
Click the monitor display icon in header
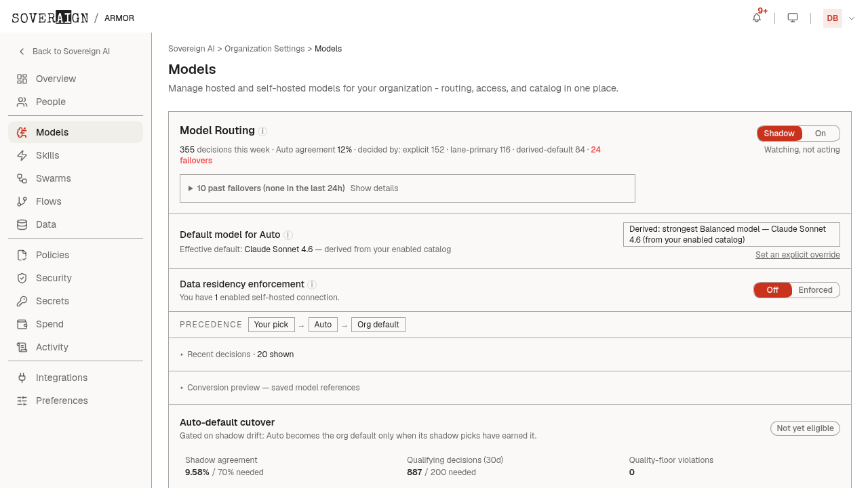[793, 18]
